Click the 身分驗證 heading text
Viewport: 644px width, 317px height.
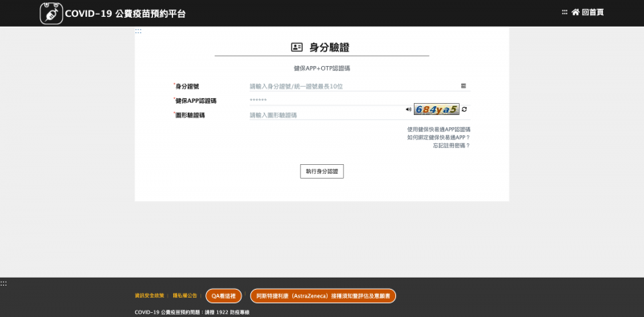[329, 47]
